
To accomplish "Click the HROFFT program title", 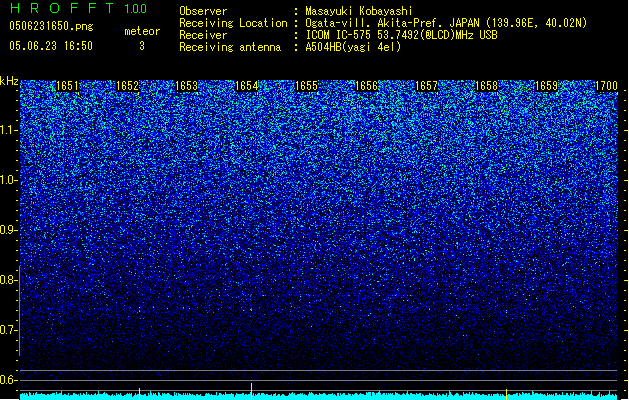I will tap(62, 8).
